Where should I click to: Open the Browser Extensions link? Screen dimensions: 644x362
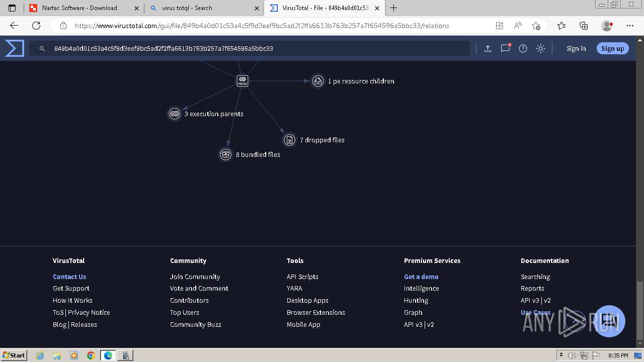(315, 312)
